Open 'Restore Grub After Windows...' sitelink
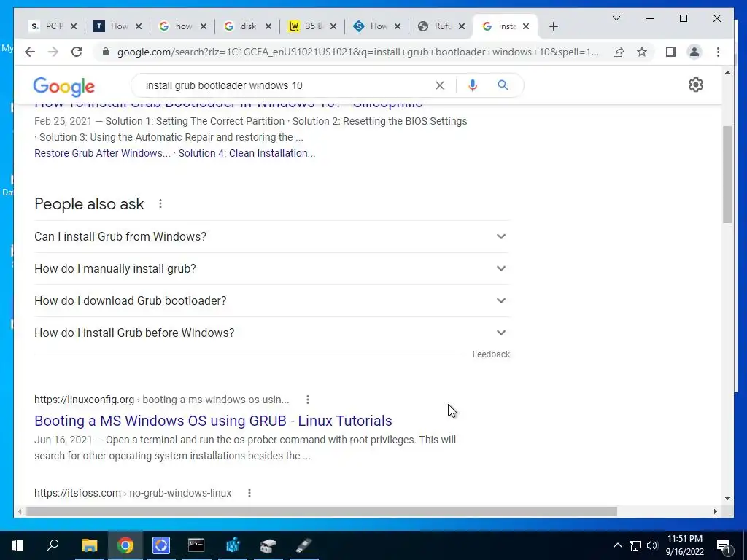 (102, 153)
